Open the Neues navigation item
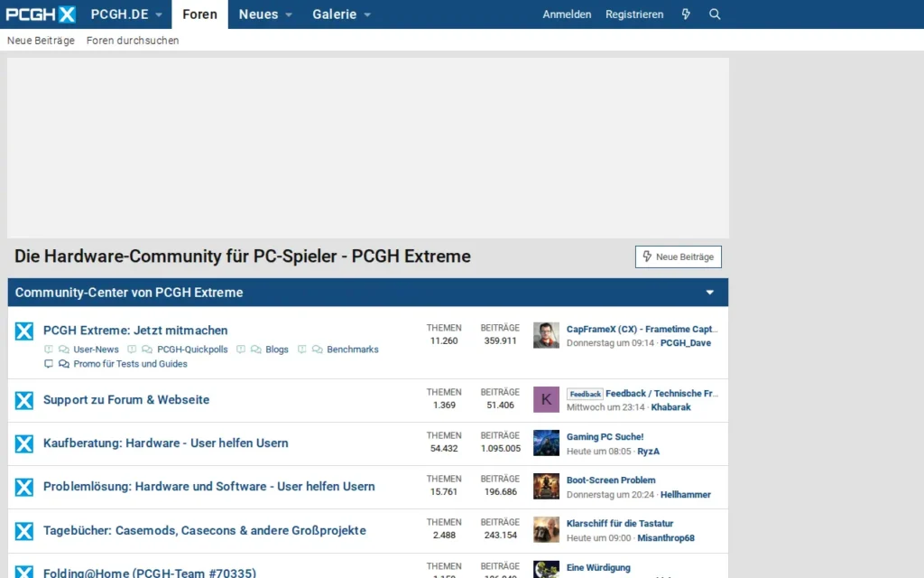 tap(258, 14)
